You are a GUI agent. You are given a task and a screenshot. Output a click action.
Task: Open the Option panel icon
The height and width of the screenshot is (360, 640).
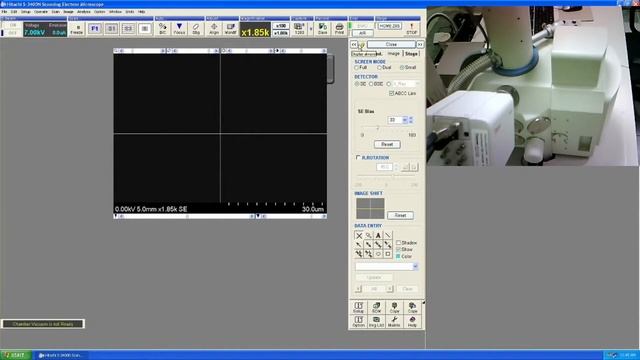point(358,322)
